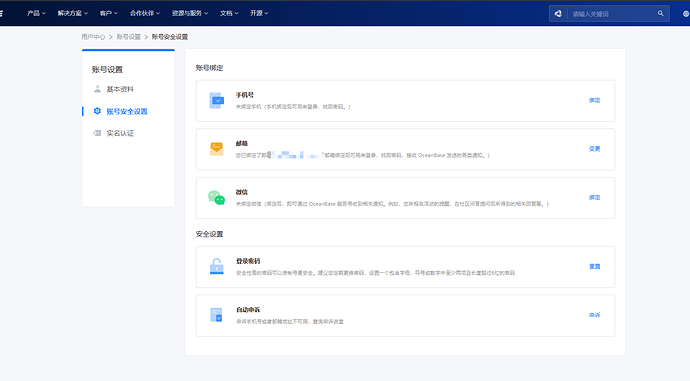Expand the 解决方案 navigation menu
Viewport: 690px width, 381px height.
pos(73,13)
